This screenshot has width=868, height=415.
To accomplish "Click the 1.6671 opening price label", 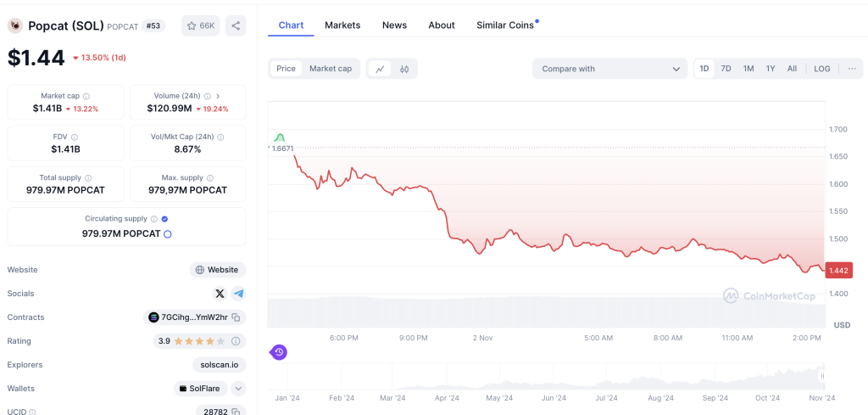I will pyautogui.click(x=282, y=149).
